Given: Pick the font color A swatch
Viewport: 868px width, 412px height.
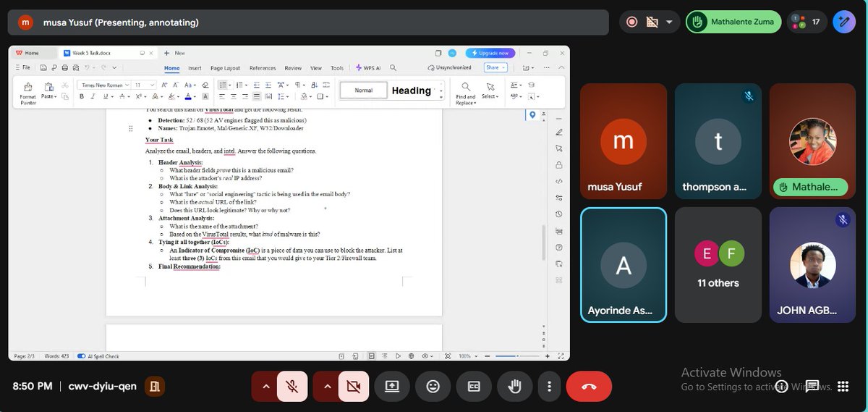Looking at the screenshot, I should [x=188, y=96].
